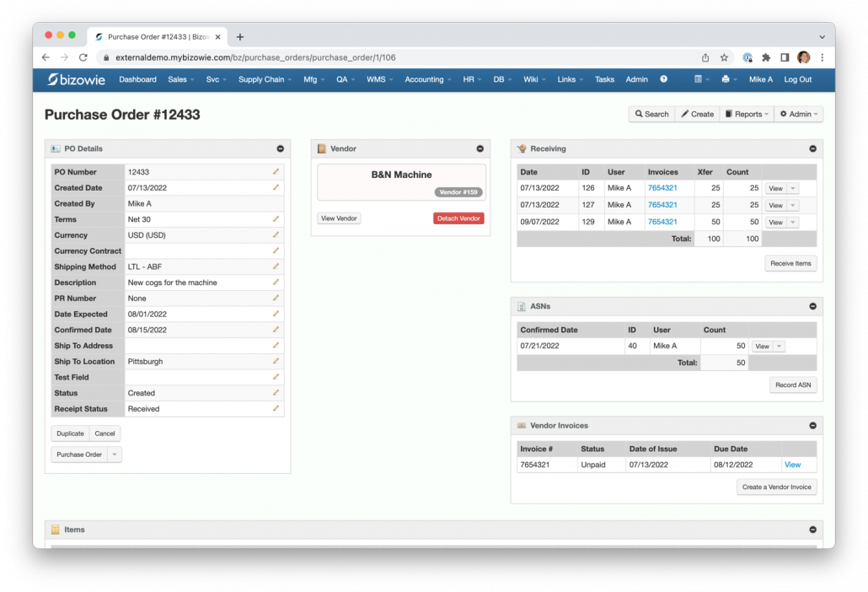Open the Reports dropdown

tap(747, 114)
